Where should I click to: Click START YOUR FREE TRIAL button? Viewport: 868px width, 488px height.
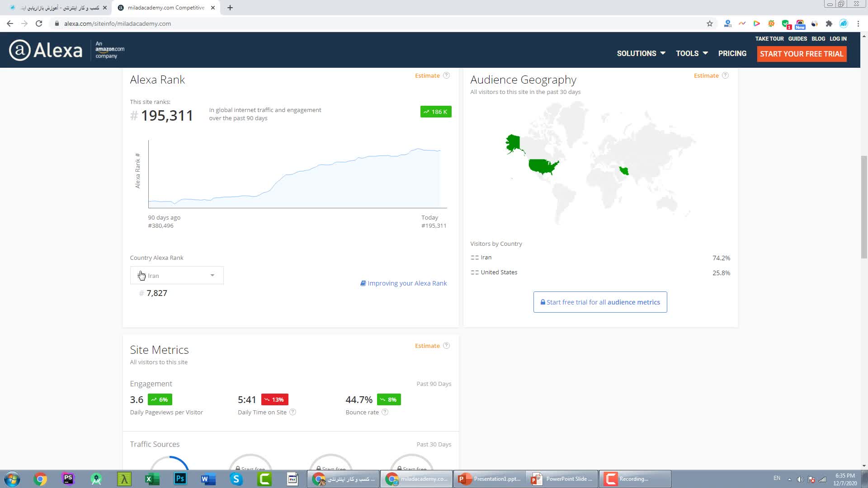[x=801, y=54]
